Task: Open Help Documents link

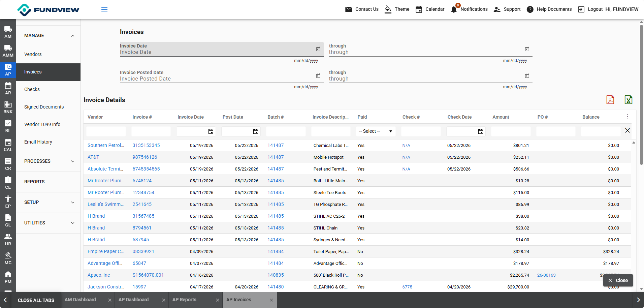Action: (x=549, y=9)
